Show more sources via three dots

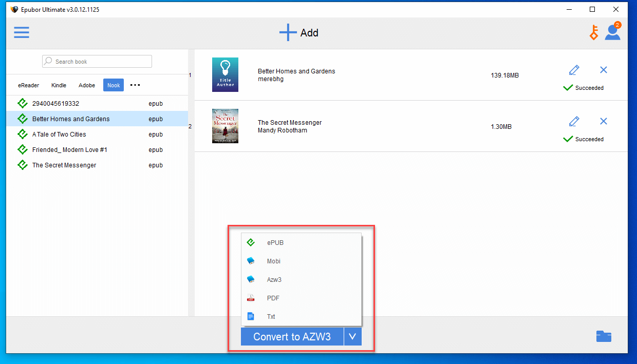(135, 85)
